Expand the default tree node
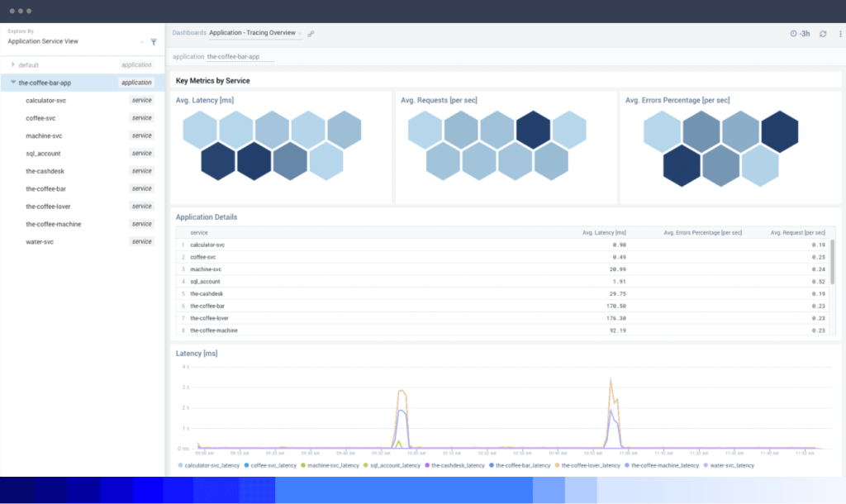The width and height of the screenshot is (846, 504). pyautogui.click(x=13, y=64)
